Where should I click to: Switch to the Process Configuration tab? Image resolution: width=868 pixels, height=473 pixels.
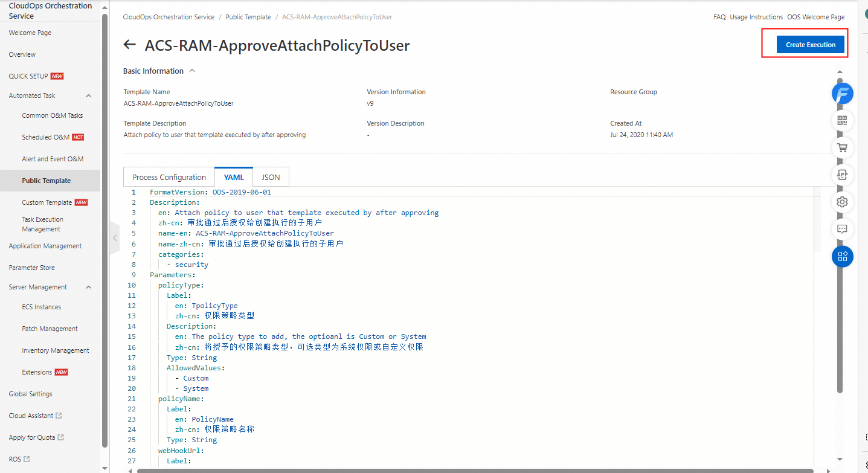tap(169, 176)
